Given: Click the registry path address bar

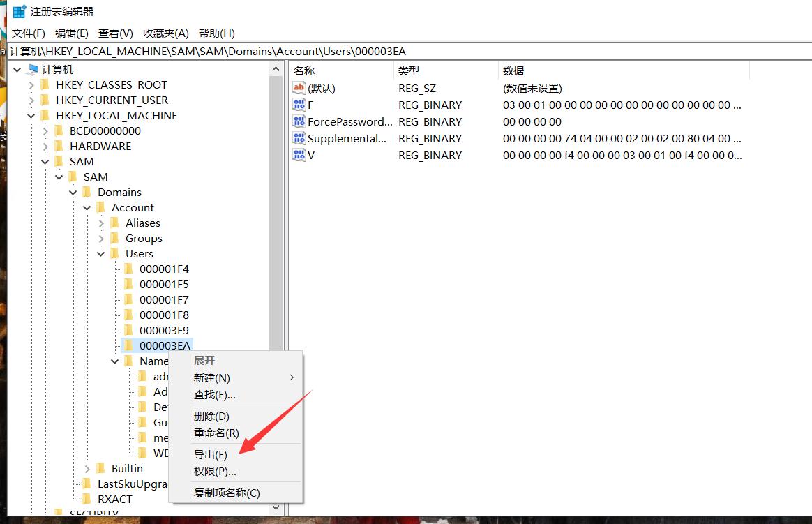Looking at the screenshot, I should click(x=405, y=52).
